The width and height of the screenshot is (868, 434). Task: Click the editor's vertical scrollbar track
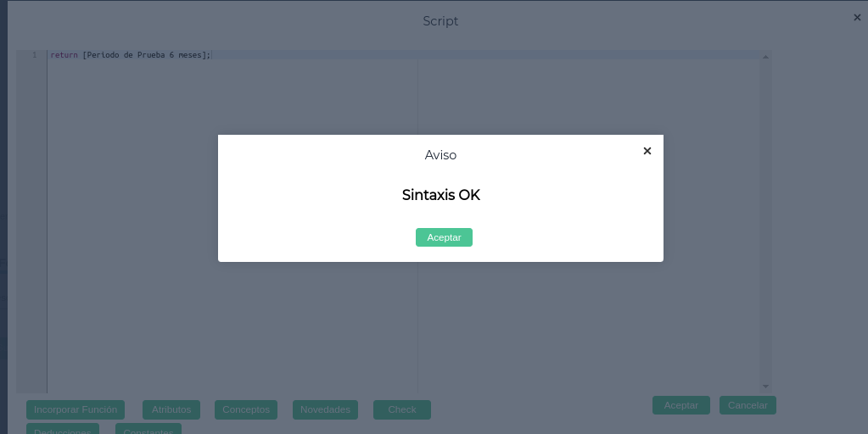point(766,220)
